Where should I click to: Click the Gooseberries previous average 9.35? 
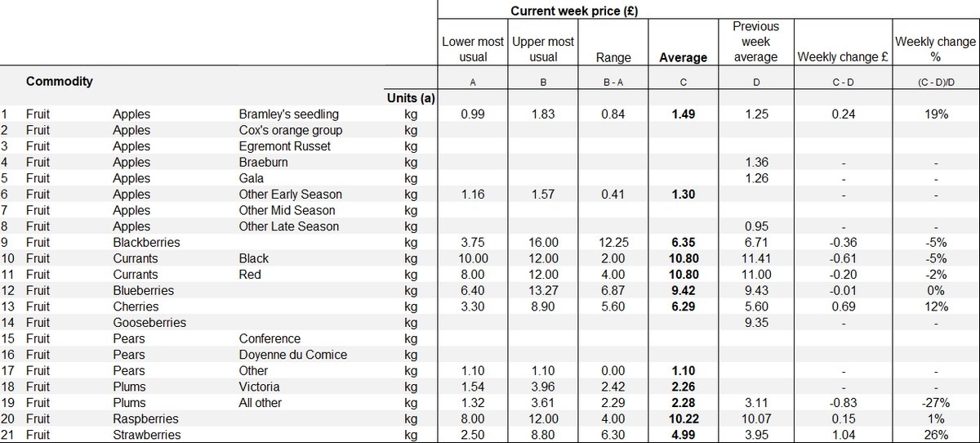pyautogui.click(x=755, y=323)
